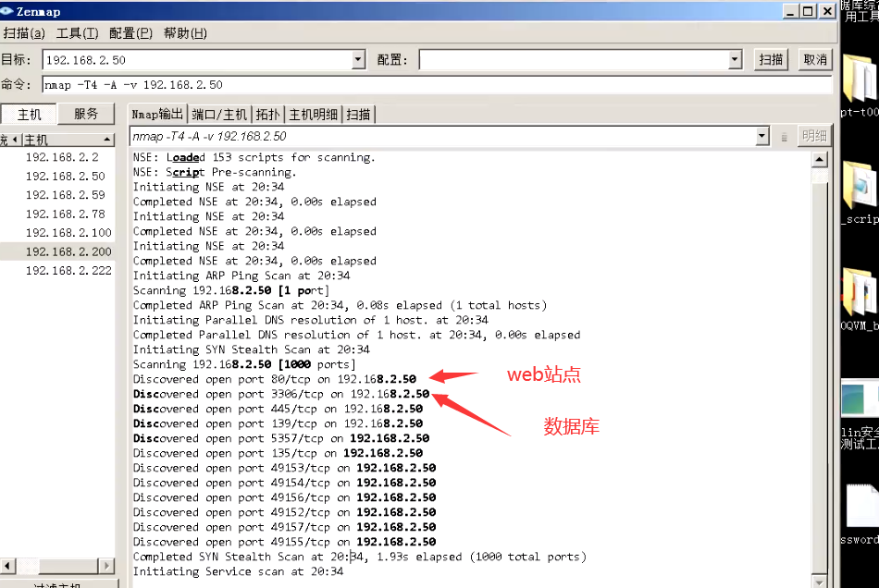This screenshot has width=879, height=588.
Task: Click the target field containing 192.168.2.50
Action: coord(197,60)
